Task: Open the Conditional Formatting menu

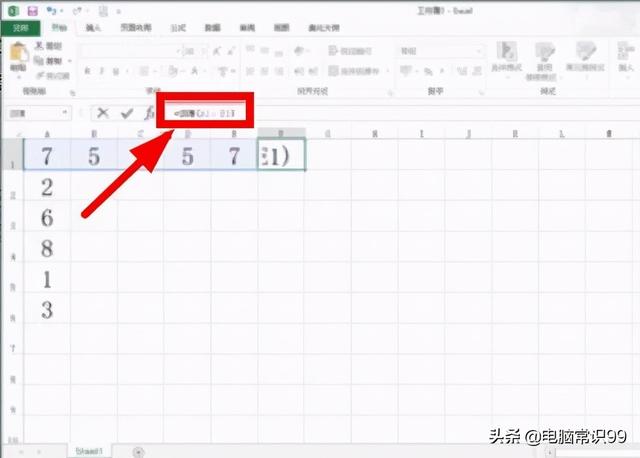Action: pyautogui.click(x=507, y=58)
